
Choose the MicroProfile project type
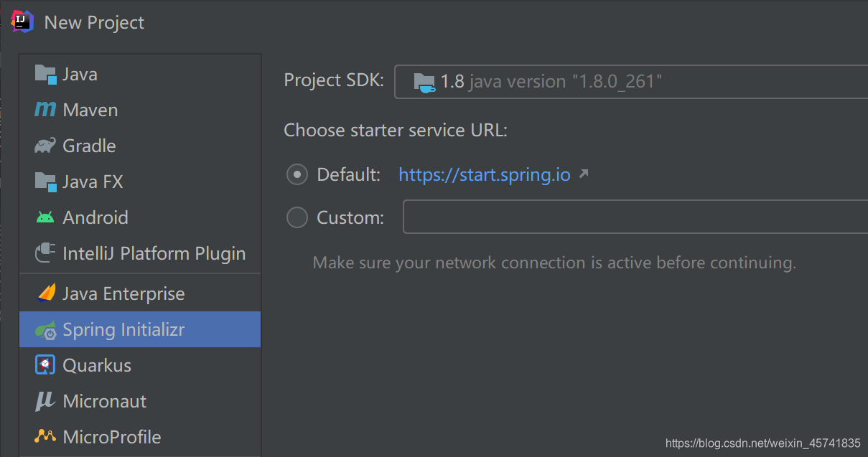(x=140, y=437)
